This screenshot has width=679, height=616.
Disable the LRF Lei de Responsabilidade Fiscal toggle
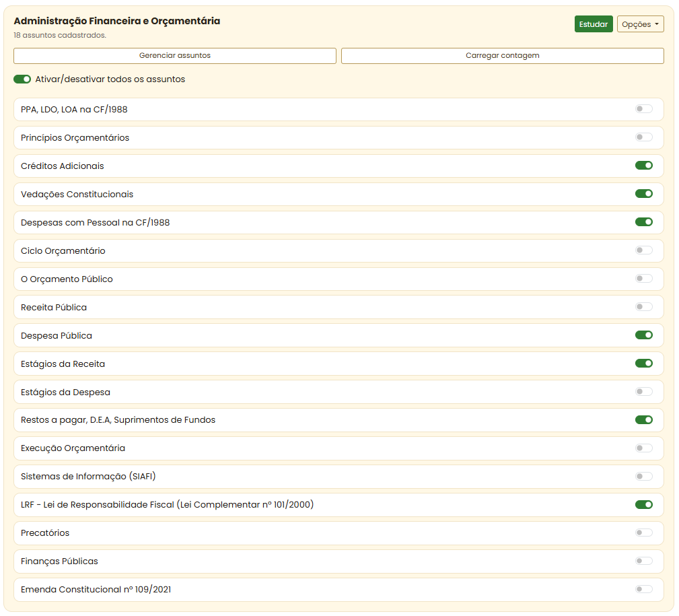click(x=643, y=505)
